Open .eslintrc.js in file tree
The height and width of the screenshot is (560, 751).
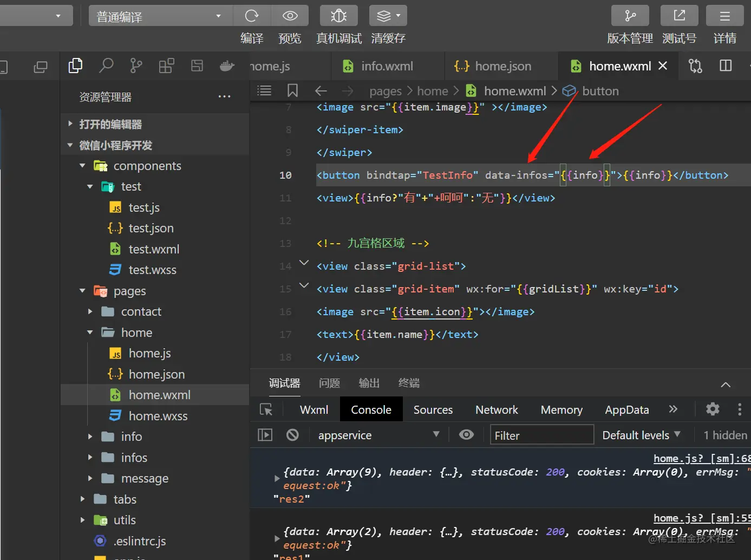point(154,541)
